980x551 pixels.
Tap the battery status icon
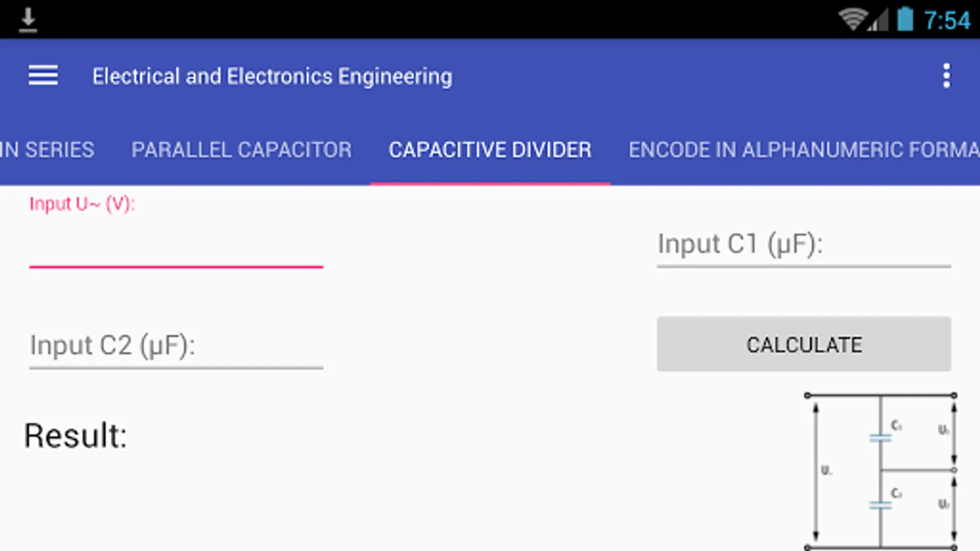905,19
